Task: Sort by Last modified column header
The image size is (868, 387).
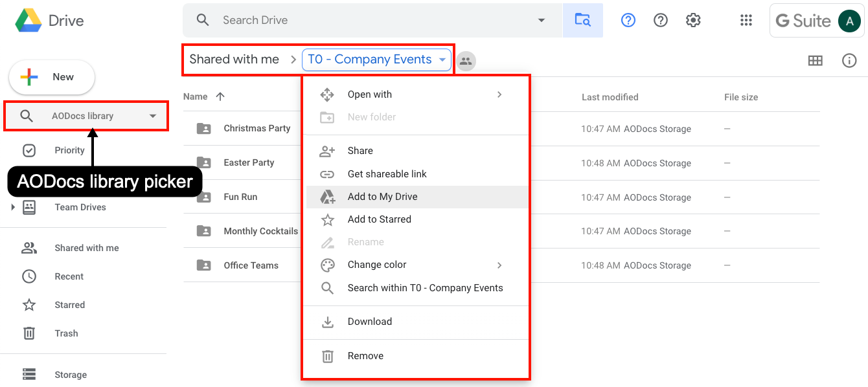Action: point(610,97)
